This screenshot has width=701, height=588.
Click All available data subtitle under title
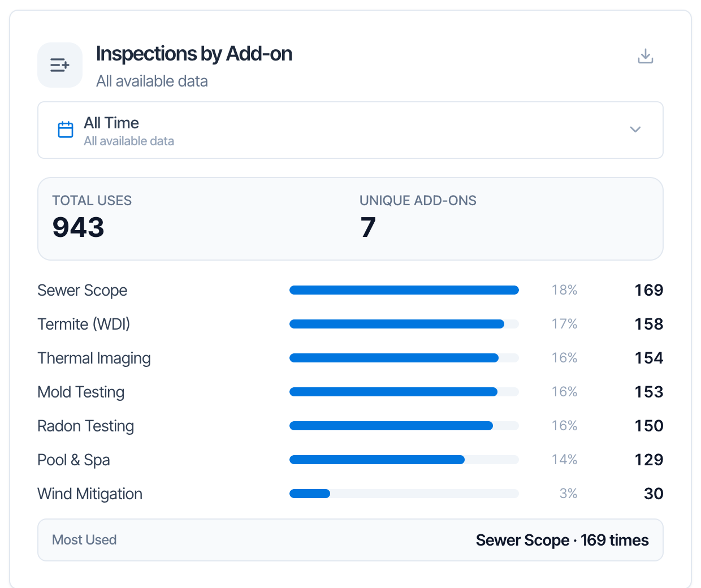point(152,81)
